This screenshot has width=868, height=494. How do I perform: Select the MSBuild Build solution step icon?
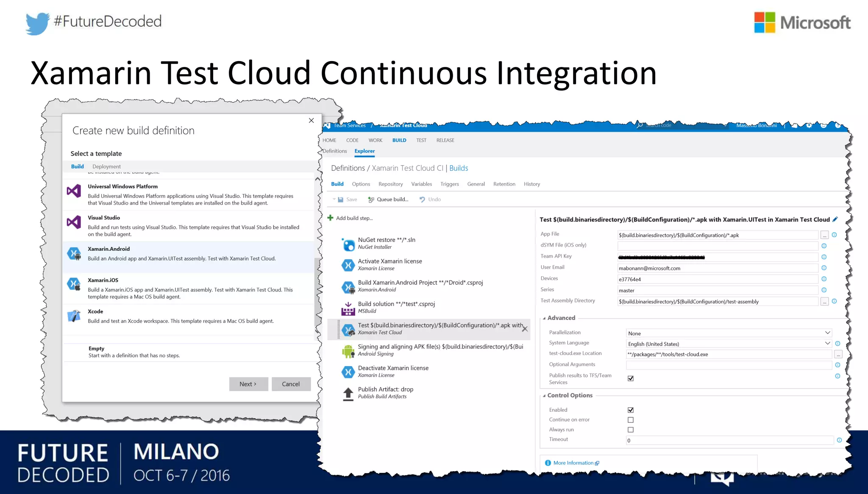click(348, 308)
